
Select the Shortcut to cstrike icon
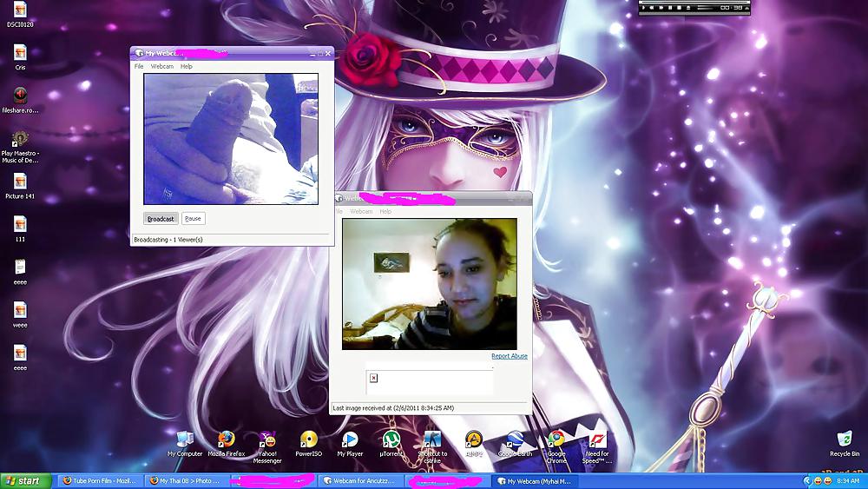pos(432,447)
